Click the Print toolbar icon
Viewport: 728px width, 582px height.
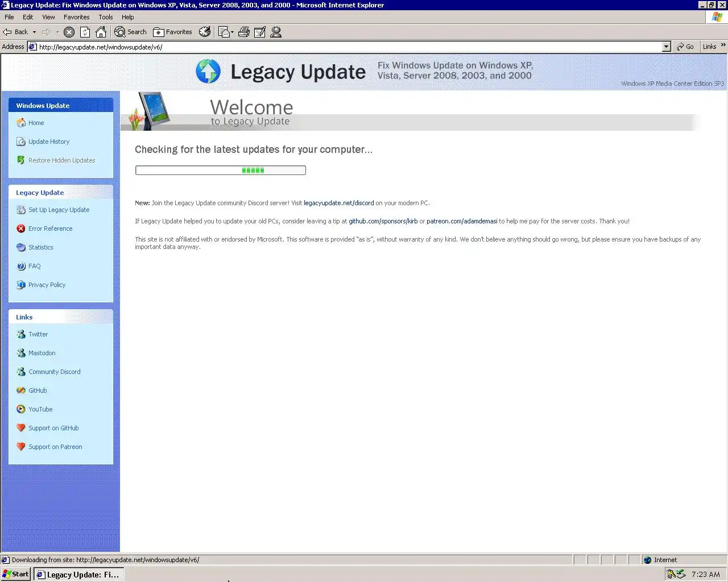coord(244,32)
